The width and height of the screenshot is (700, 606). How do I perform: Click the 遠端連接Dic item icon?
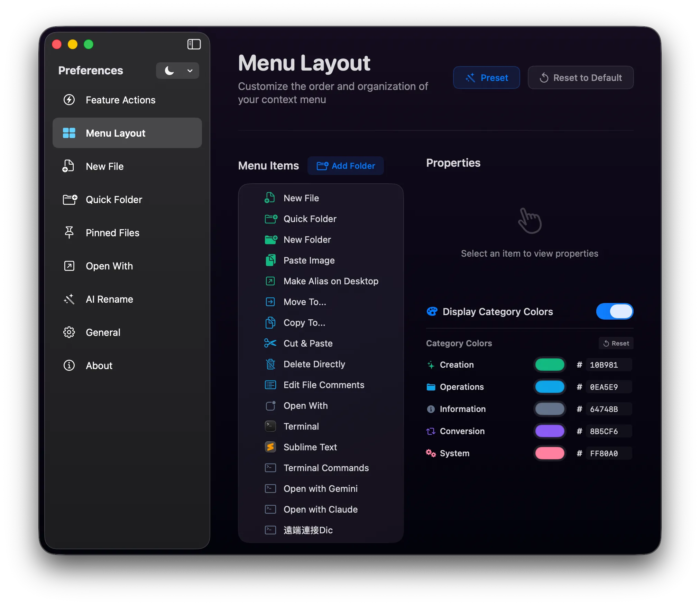click(270, 530)
